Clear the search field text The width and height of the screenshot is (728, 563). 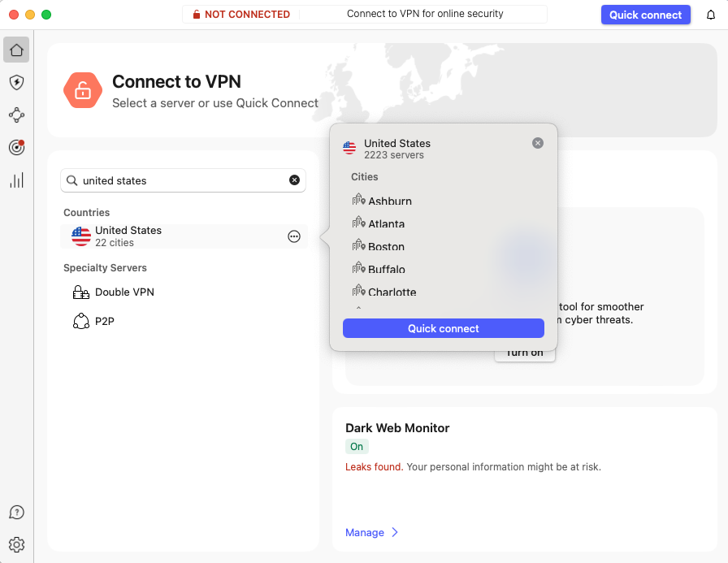[x=294, y=180]
